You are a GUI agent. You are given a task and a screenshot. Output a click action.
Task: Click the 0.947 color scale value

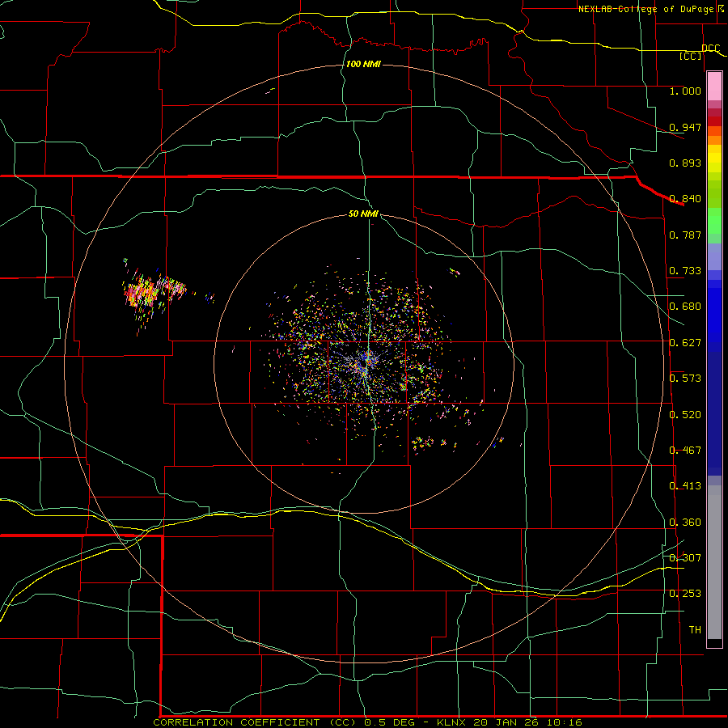click(x=685, y=127)
